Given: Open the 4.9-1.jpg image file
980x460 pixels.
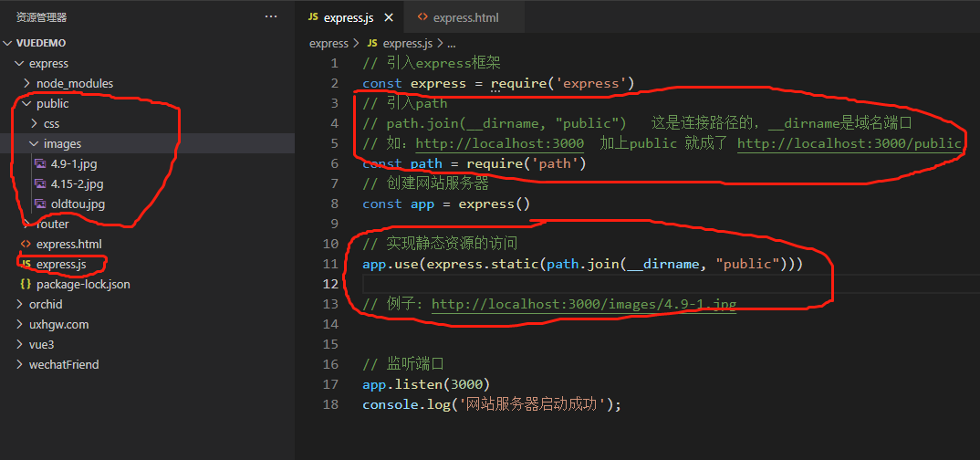Looking at the screenshot, I should pyautogui.click(x=74, y=163).
